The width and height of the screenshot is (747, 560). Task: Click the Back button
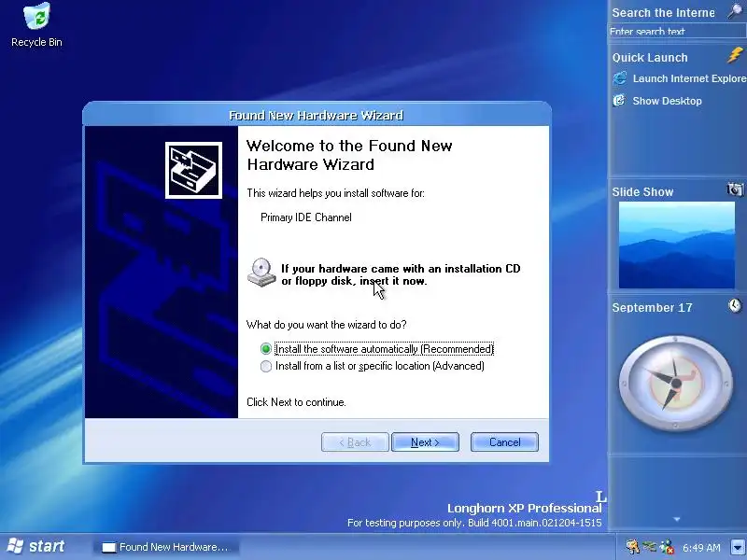click(x=355, y=441)
